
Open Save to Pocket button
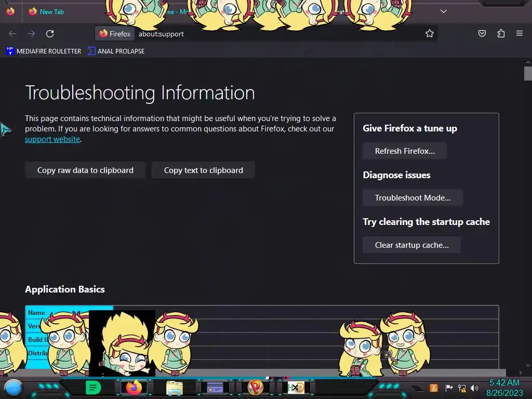(482, 33)
